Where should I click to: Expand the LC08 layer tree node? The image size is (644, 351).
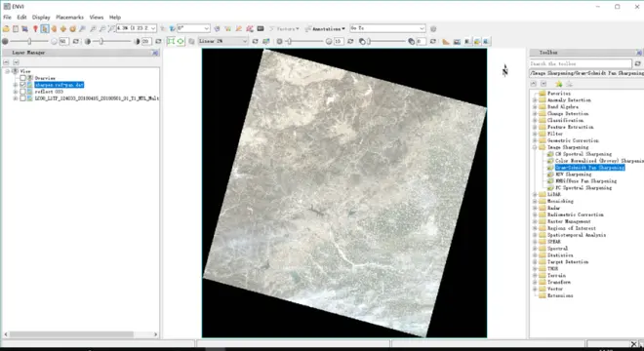tap(16, 98)
